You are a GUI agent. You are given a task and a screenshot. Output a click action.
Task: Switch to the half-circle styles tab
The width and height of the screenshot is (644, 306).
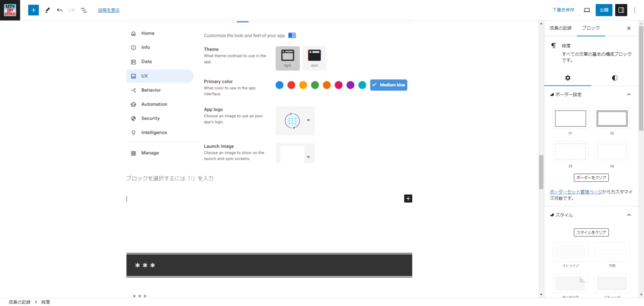pos(615,78)
